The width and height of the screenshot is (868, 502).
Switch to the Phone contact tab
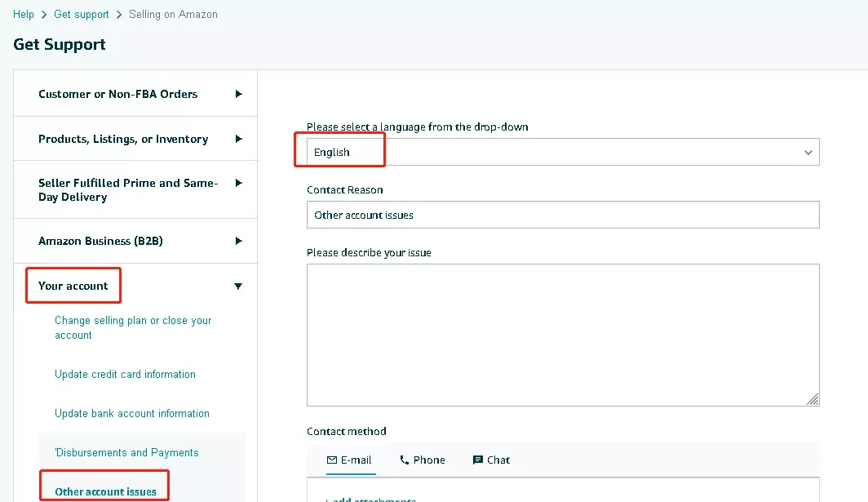pyautogui.click(x=423, y=460)
